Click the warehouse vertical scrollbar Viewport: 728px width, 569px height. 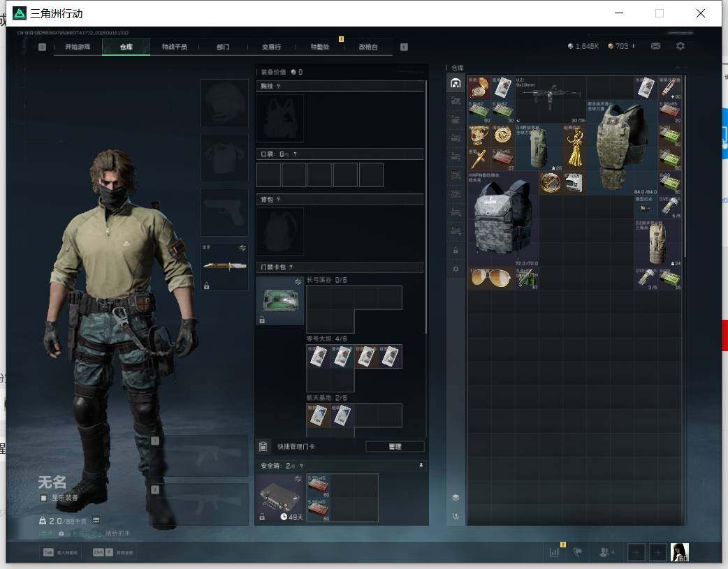(x=685, y=167)
